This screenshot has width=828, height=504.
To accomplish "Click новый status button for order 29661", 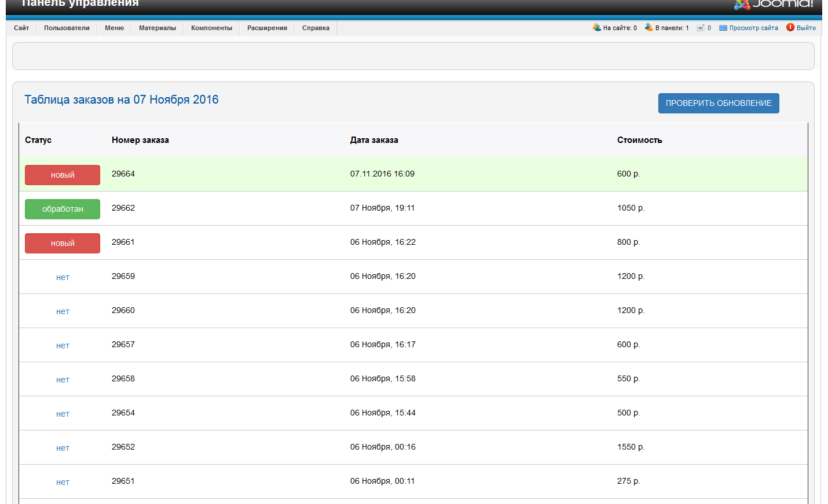I will [63, 243].
